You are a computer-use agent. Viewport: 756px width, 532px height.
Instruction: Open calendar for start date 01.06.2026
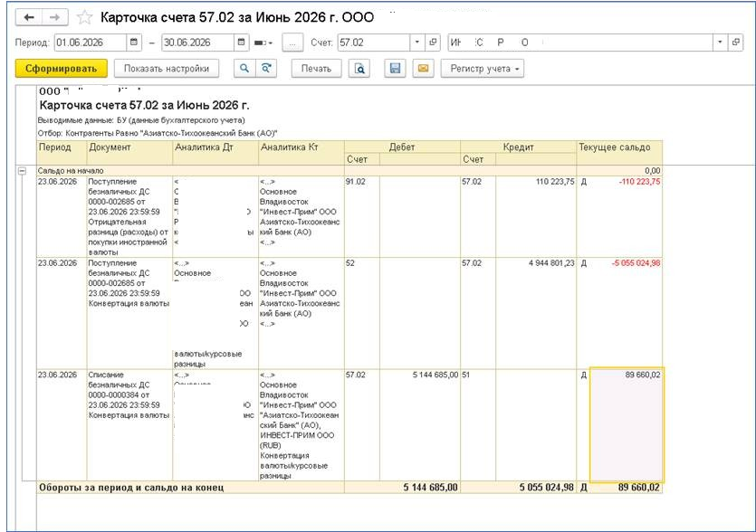134,43
